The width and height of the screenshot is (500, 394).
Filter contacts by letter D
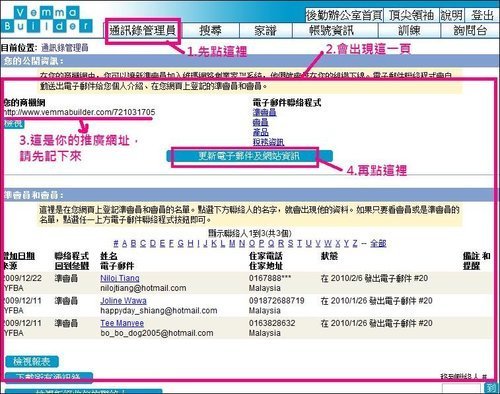tap(153, 243)
